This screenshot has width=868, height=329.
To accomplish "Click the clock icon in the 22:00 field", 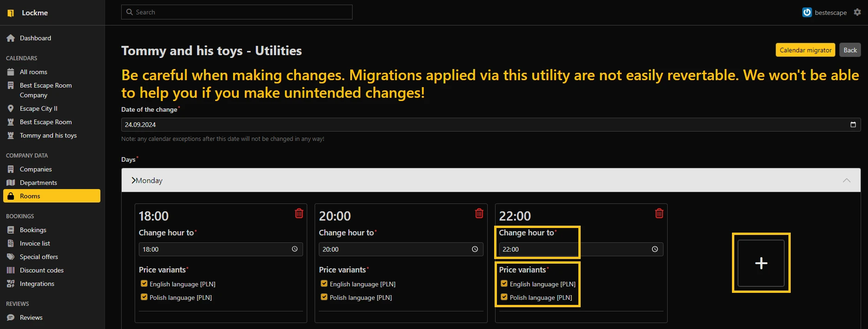I will pyautogui.click(x=655, y=249).
